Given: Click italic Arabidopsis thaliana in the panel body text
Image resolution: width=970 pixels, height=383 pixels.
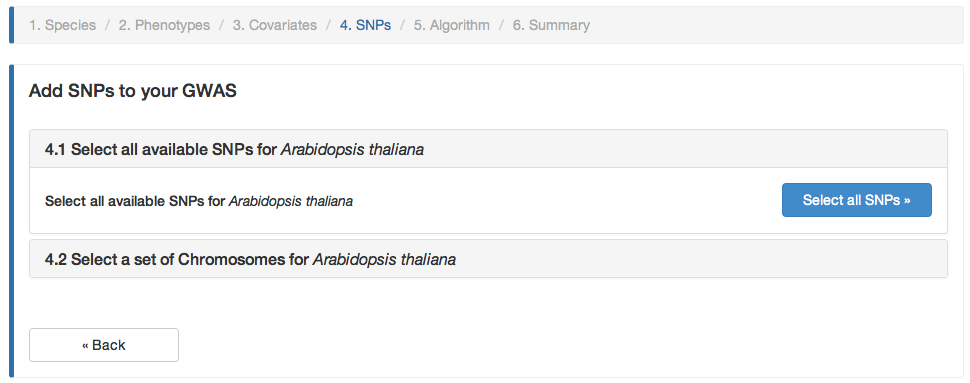Looking at the screenshot, I should pos(291,201).
